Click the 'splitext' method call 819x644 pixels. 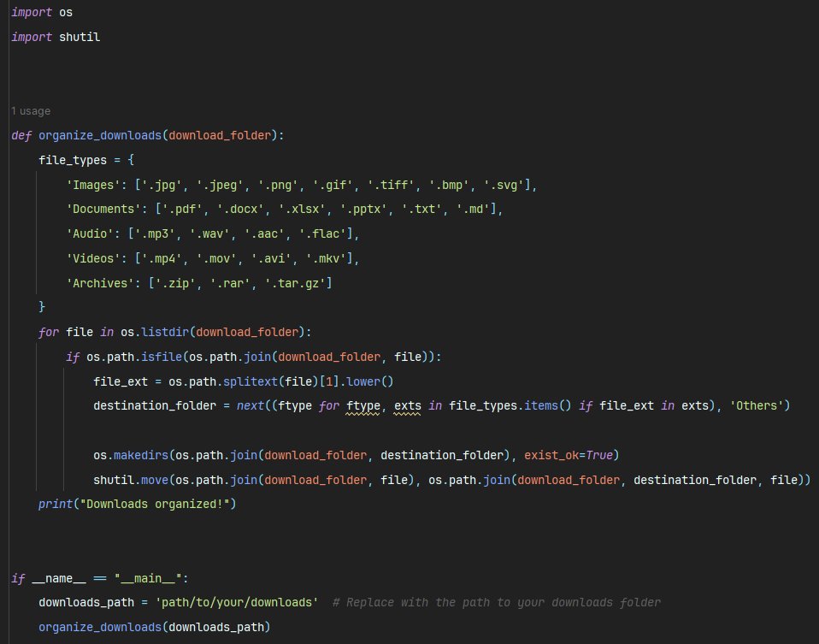(250, 381)
